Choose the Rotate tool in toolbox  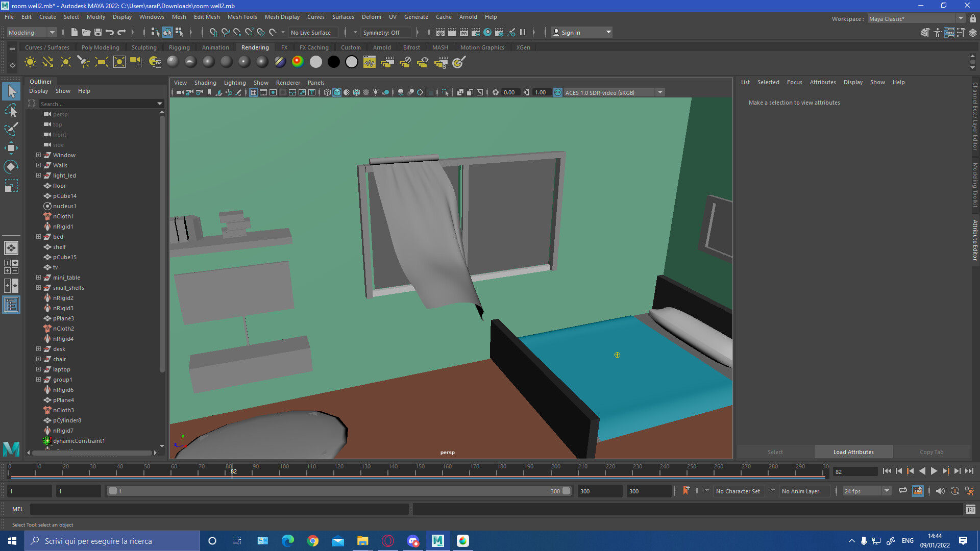11,167
